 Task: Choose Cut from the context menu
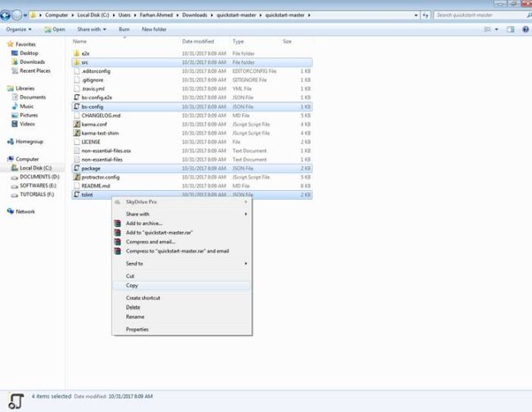click(x=182, y=276)
